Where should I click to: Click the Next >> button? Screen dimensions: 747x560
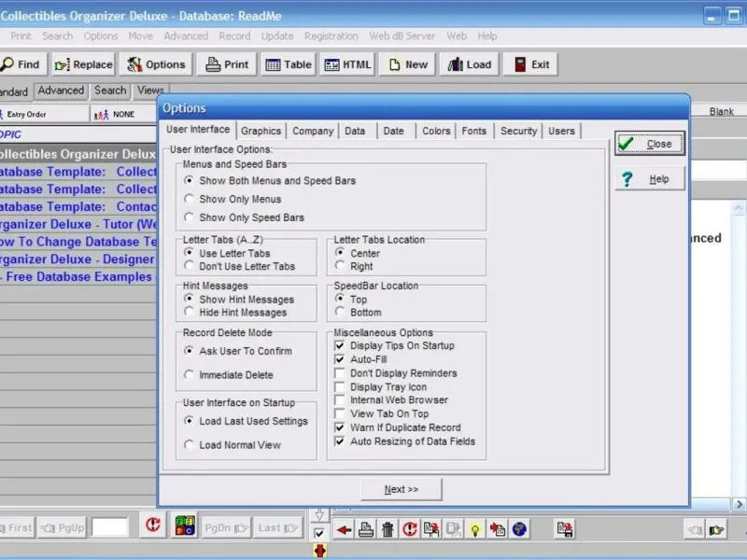point(401,489)
